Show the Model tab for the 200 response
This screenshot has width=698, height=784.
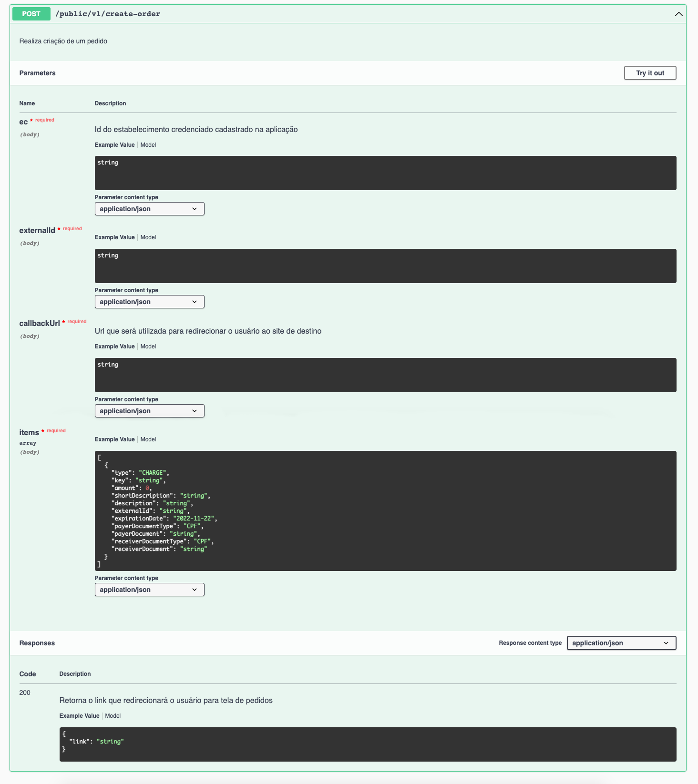coord(113,716)
